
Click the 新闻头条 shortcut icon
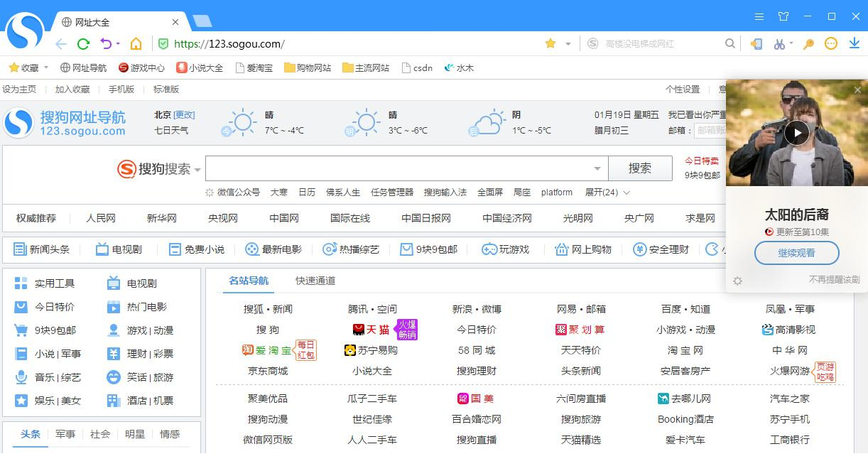pos(19,249)
